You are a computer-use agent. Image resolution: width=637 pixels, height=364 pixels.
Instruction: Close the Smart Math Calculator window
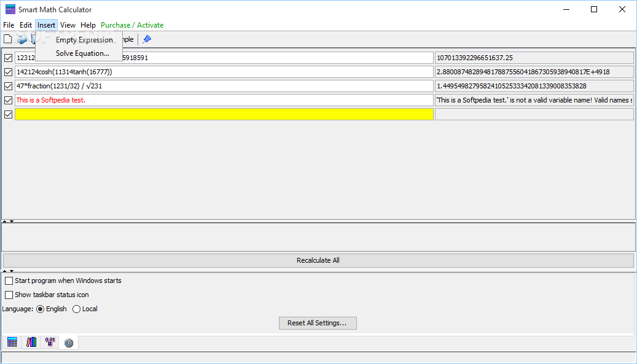pyautogui.click(x=622, y=9)
